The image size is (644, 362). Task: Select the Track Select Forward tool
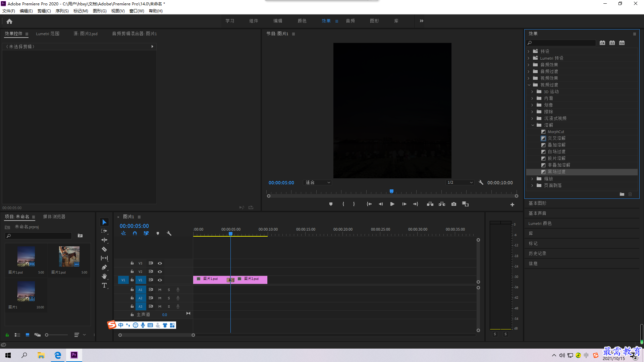[x=104, y=231]
